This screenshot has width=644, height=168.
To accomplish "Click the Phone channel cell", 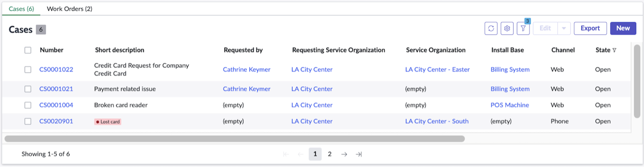I will [x=560, y=121].
